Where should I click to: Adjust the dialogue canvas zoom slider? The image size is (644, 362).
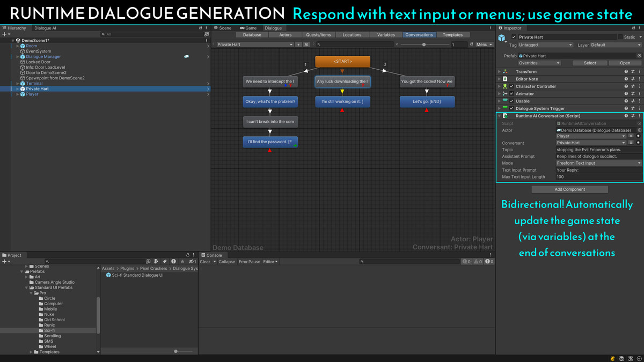424,45
